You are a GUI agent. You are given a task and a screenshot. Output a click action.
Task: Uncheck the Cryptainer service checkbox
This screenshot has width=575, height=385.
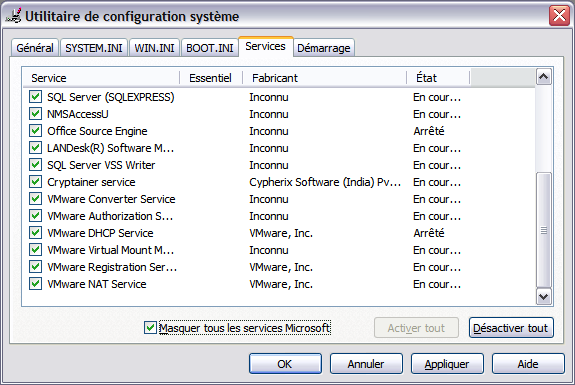click(36, 182)
